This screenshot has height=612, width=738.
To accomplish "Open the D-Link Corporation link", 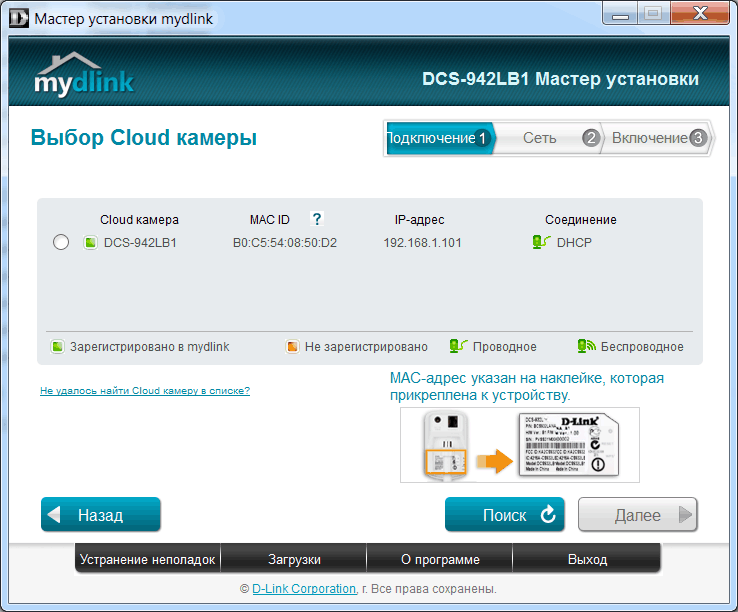I will pos(304,589).
